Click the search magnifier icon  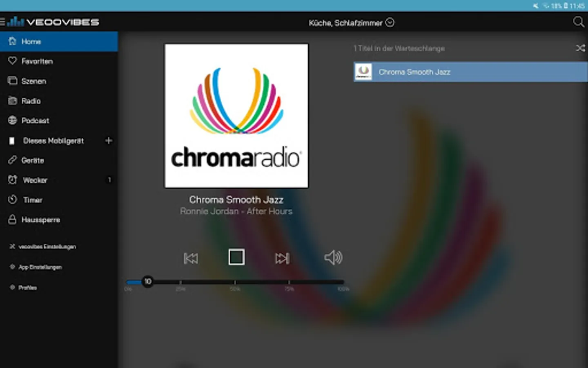579,22
